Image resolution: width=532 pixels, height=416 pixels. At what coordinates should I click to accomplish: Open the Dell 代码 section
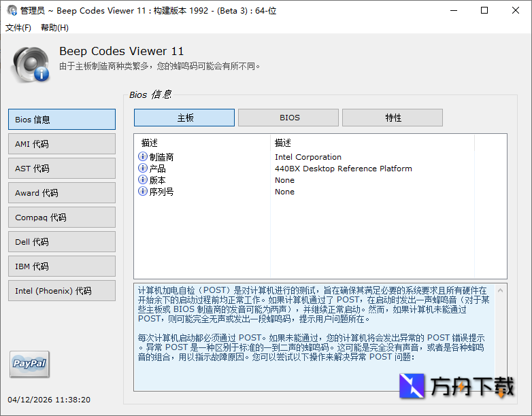coord(62,241)
